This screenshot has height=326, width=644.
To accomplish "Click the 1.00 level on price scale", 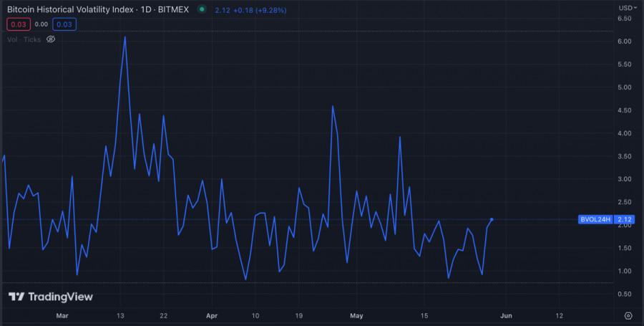I will [624, 271].
